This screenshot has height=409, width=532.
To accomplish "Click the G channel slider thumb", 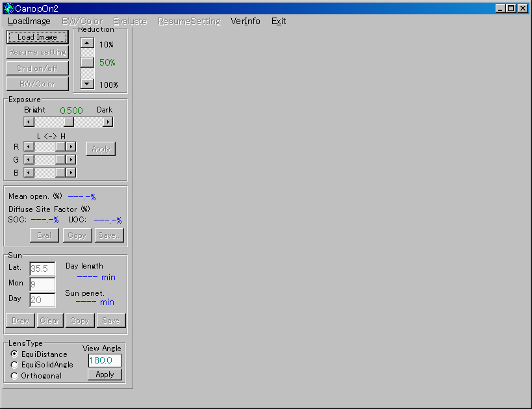I will tap(60, 160).
